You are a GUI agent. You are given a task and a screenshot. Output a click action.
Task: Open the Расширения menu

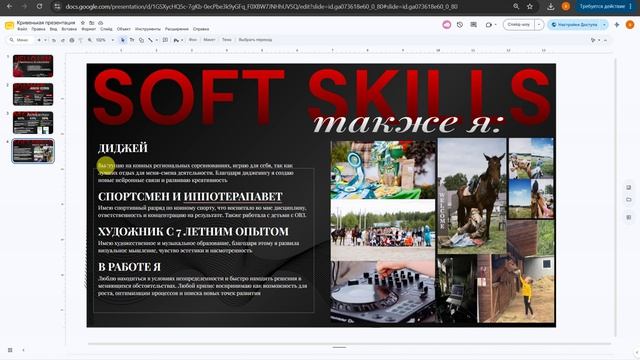pyautogui.click(x=177, y=29)
